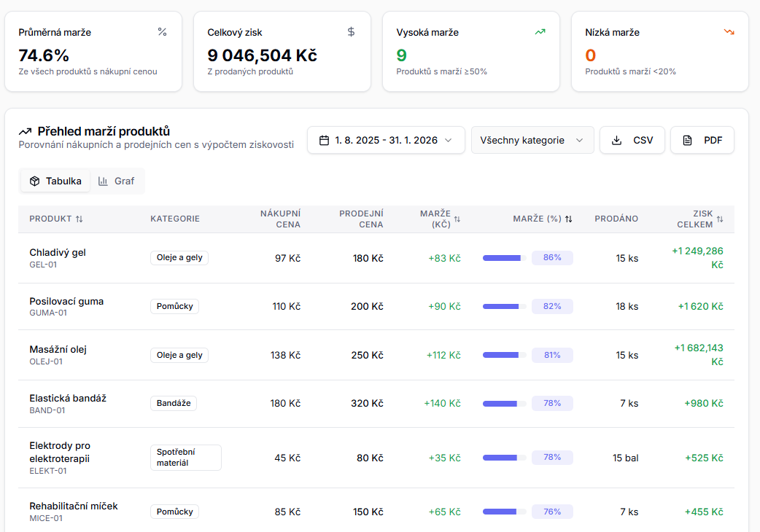Open the date range 1. 8. 2025 dropdown
Screen dimensions: 760x532
[x=386, y=140]
